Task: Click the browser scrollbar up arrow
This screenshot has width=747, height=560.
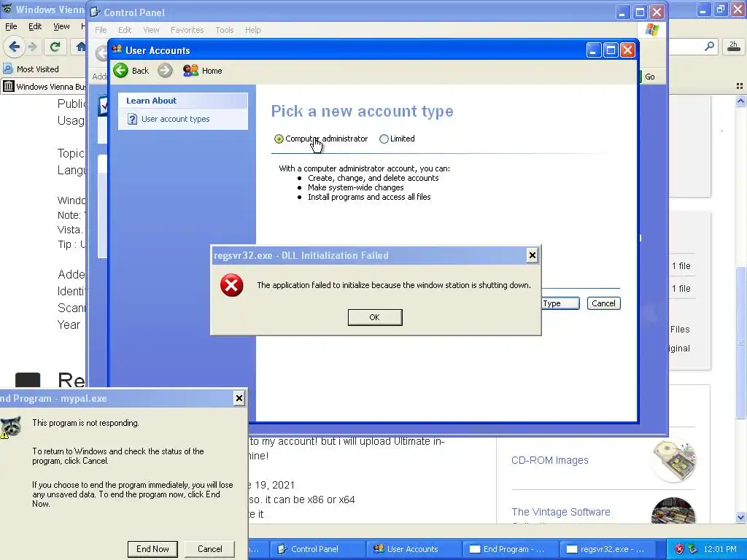Action: tap(740, 101)
